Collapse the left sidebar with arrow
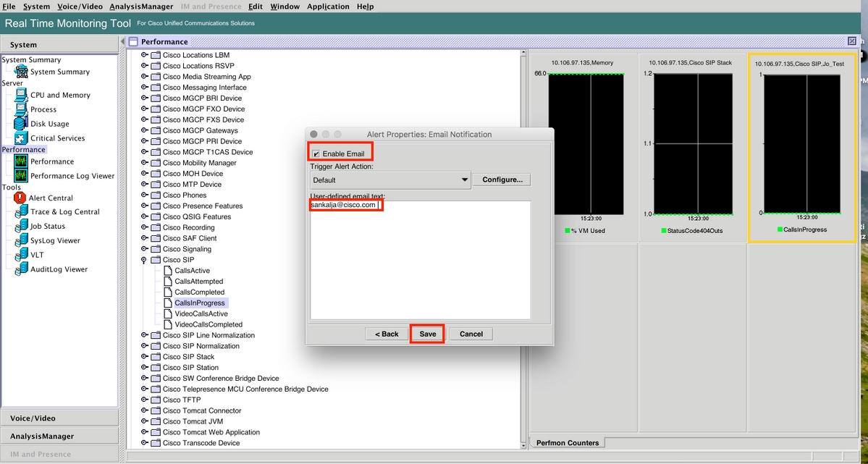The width and height of the screenshot is (868, 464). point(122,41)
